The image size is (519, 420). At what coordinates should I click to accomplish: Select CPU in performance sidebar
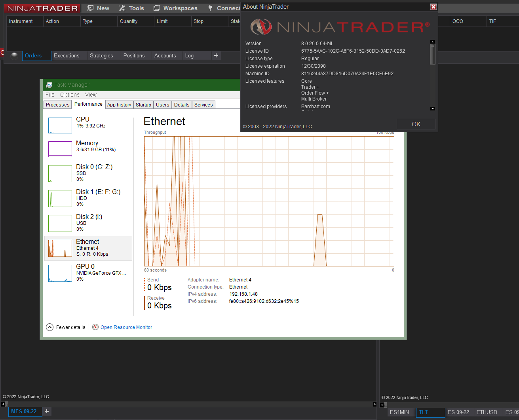click(x=88, y=125)
